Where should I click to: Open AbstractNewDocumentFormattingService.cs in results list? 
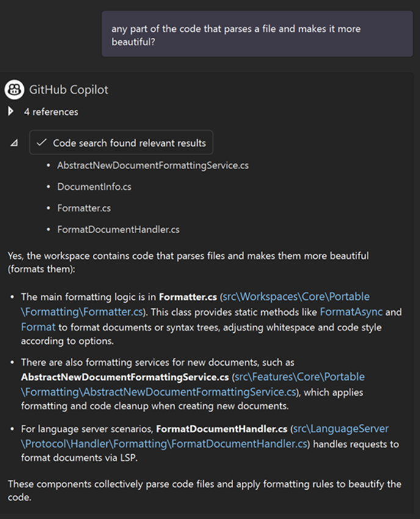pyautogui.click(x=153, y=165)
